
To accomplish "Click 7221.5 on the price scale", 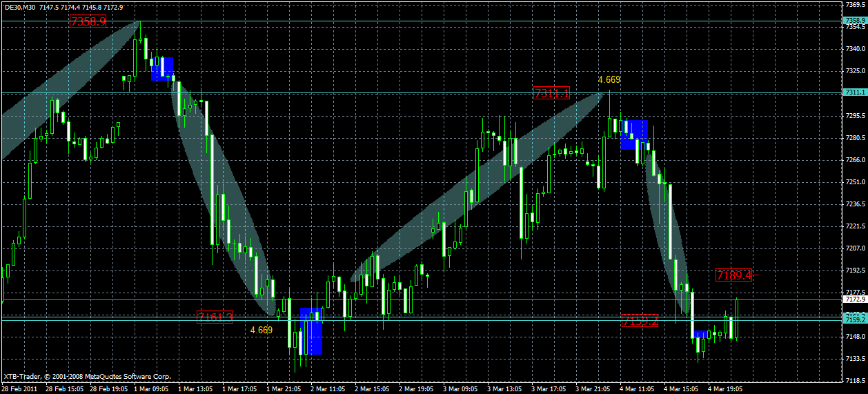I will pyautogui.click(x=854, y=226).
